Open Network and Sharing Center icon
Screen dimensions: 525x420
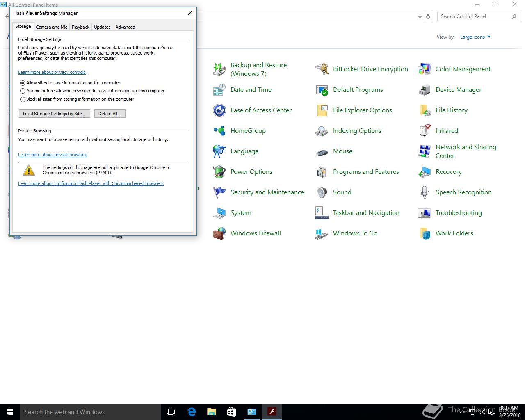425,151
